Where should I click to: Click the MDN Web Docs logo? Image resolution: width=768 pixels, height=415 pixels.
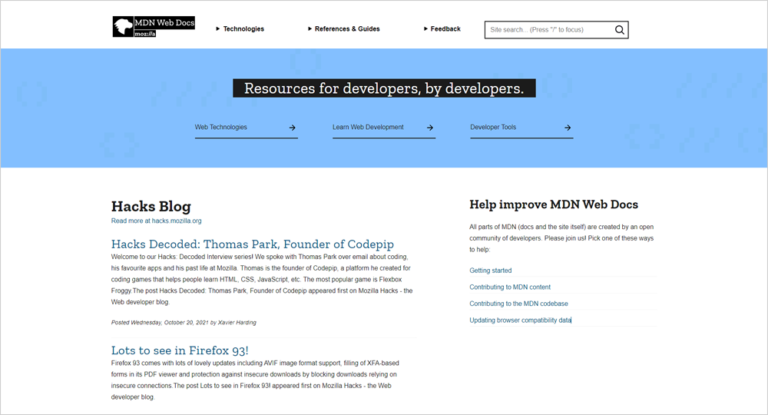[153, 27]
